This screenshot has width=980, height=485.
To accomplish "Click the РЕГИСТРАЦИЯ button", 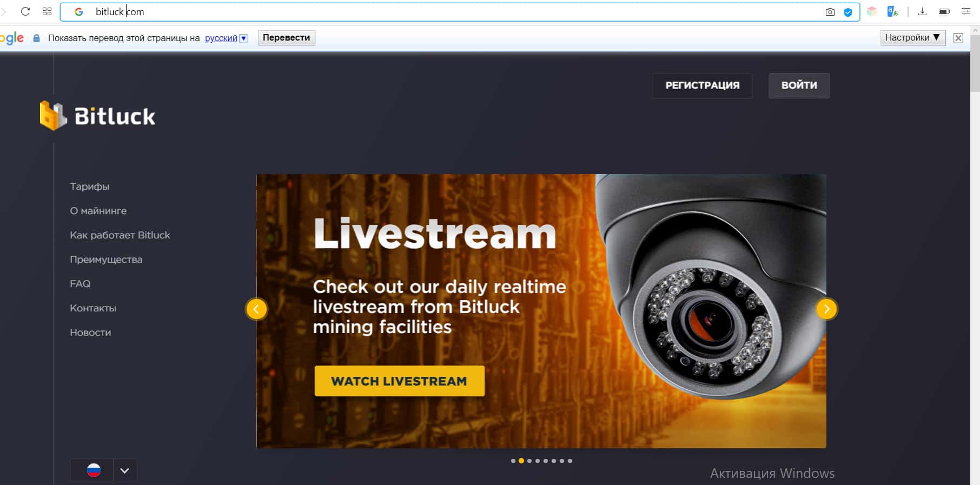I will (703, 85).
